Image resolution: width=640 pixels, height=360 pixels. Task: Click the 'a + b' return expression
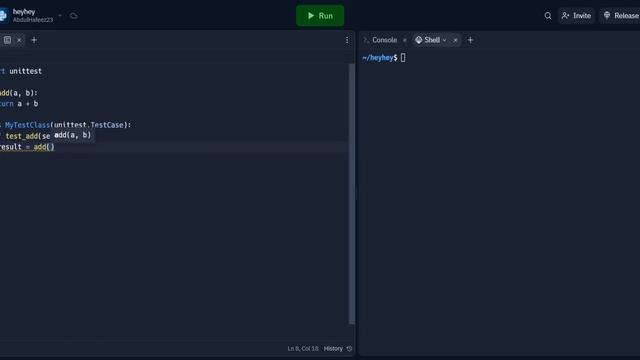pyautogui.click(x=28, y=104)
